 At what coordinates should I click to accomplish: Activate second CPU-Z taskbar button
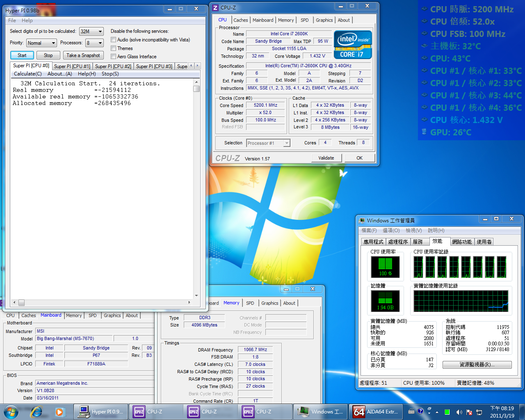[210, 412]
